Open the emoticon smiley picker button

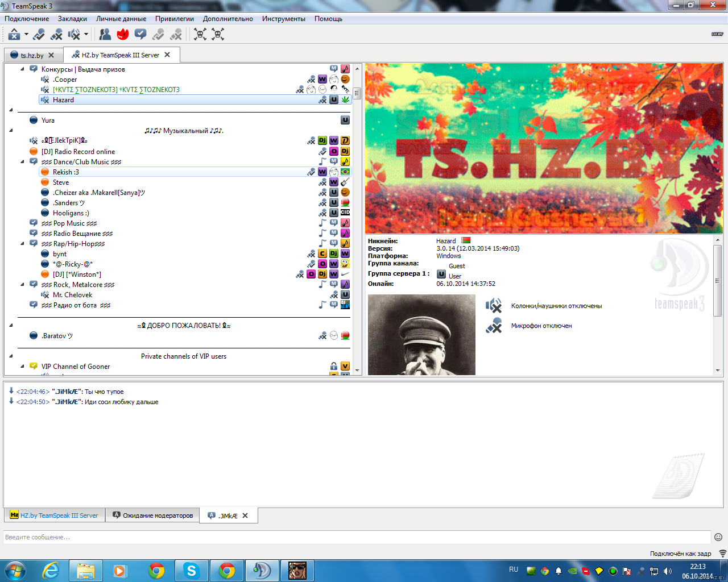(718, 537)
